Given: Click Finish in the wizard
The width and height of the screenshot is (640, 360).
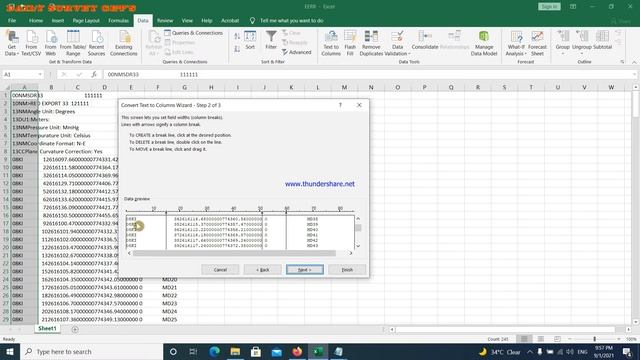Looking at the screenshot, I should 347,269.
